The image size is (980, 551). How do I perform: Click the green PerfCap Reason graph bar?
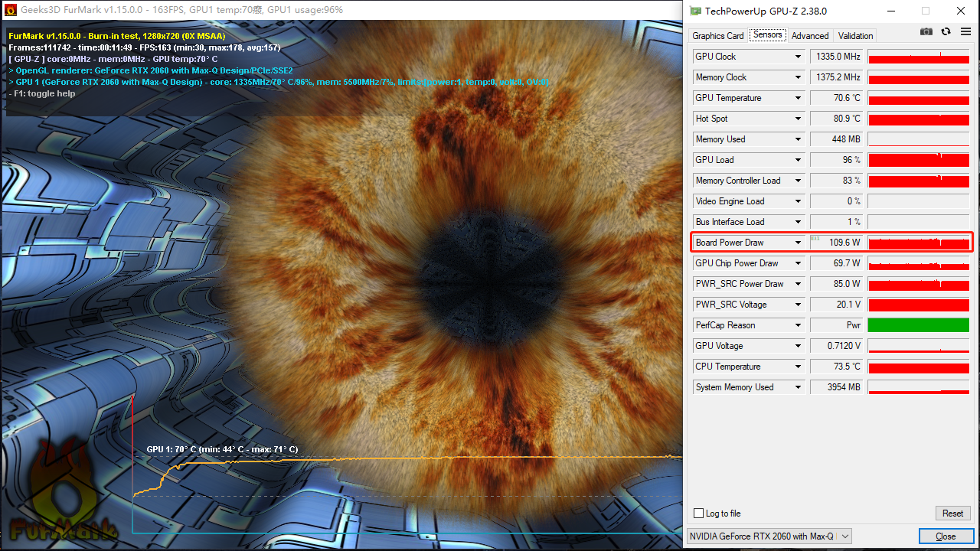point(919,325)
